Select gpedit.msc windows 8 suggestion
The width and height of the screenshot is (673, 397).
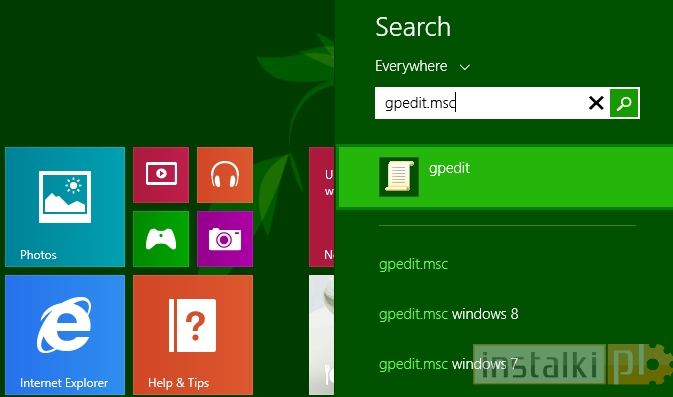coord(449,314)
